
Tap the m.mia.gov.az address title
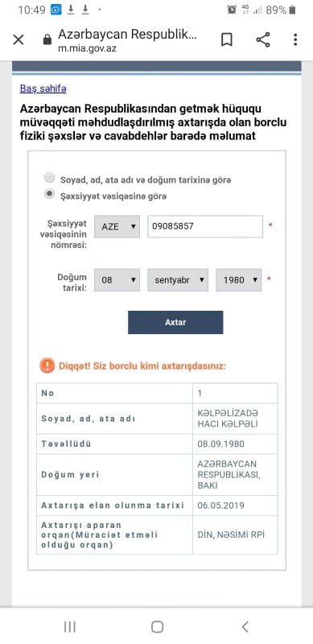point(87,48)
